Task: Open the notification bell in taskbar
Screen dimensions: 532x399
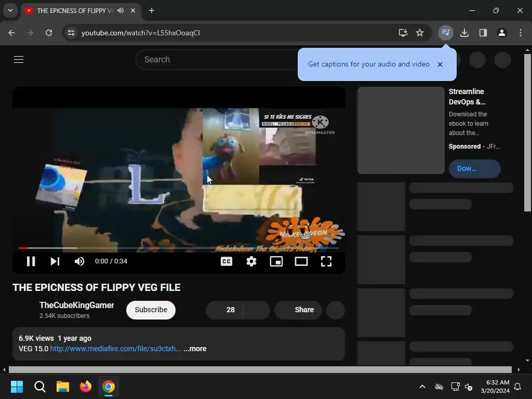Action: click(518, 387)
